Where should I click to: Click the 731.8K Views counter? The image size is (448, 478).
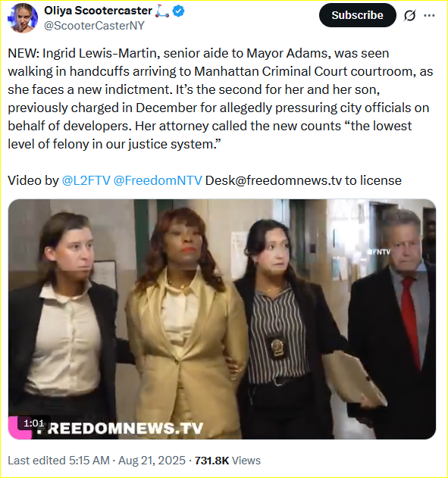point(227,461)
